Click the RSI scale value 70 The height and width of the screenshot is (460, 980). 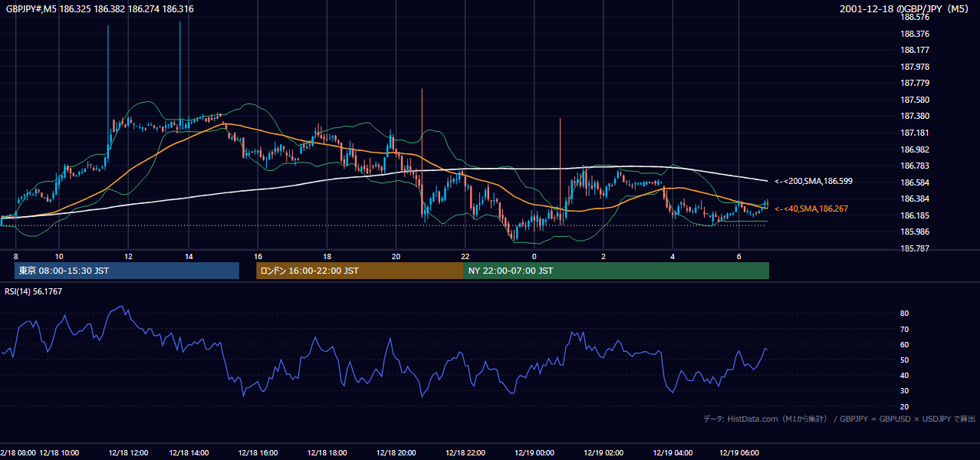coord(904,329)
